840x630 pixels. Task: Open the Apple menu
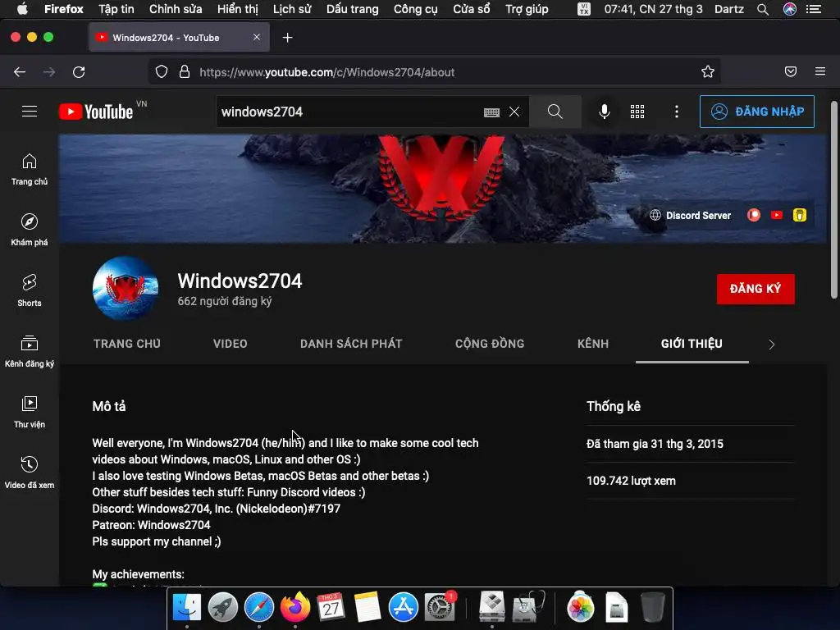point(22,9)
